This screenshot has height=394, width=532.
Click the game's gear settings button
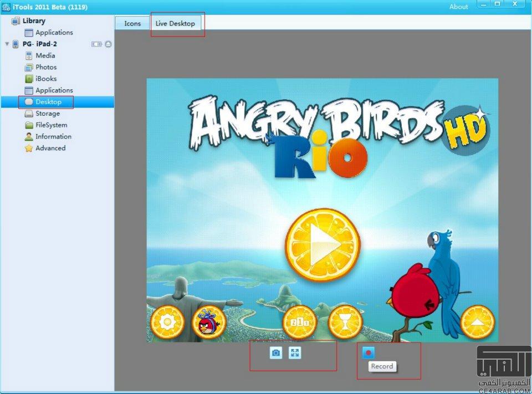pos(167,322)
